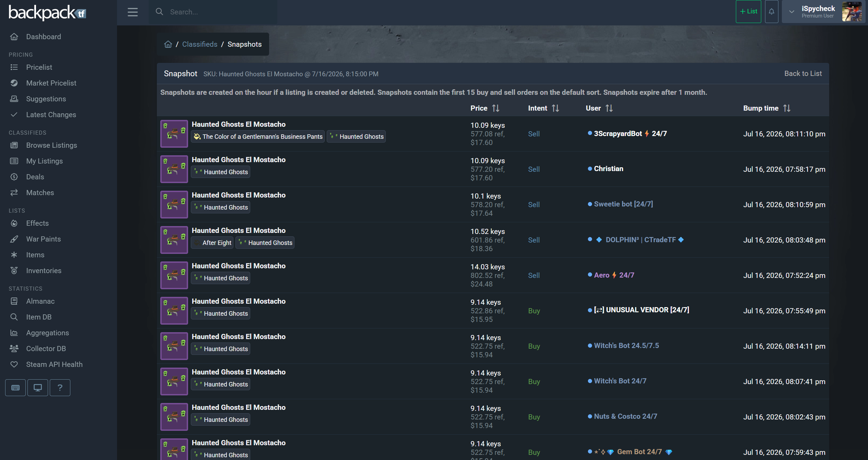Open the Classifieds breadcrumb link
Viewport: 868px width, 460px height.
click(x=200, y=44)
